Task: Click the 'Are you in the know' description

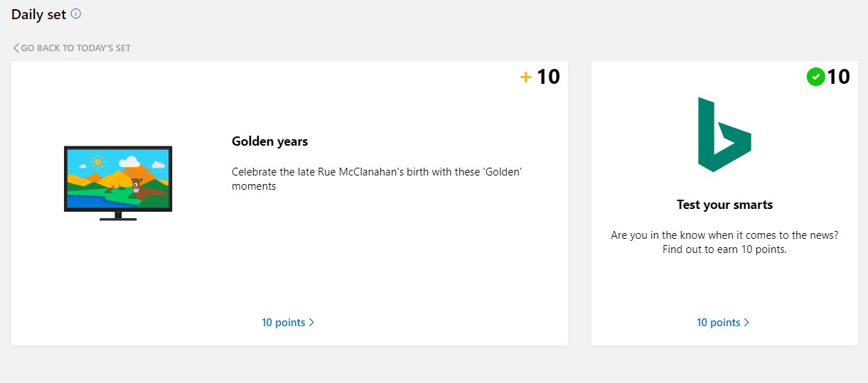Action: click(x=724, y=242)
